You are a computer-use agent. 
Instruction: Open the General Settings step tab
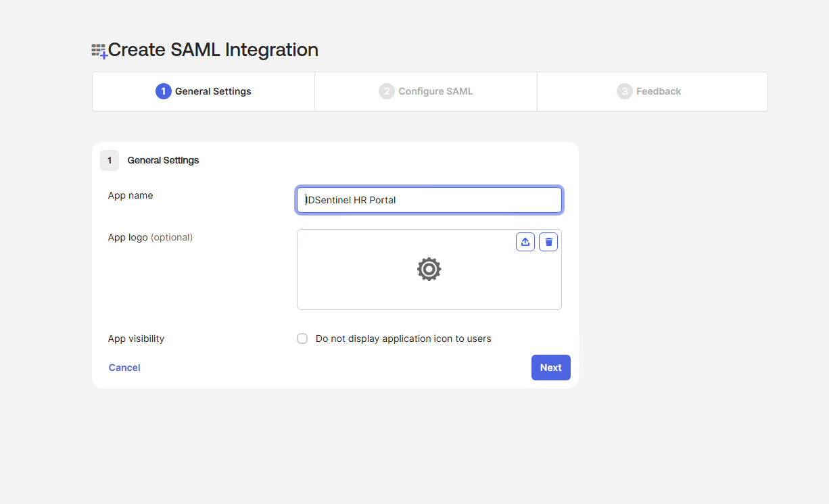(204, 91)
